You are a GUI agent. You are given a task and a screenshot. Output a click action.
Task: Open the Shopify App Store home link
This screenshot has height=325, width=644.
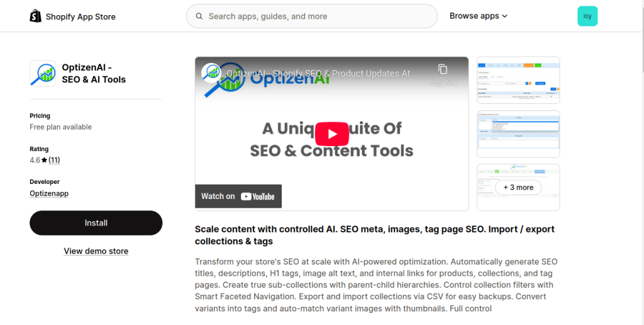[73, 16]
